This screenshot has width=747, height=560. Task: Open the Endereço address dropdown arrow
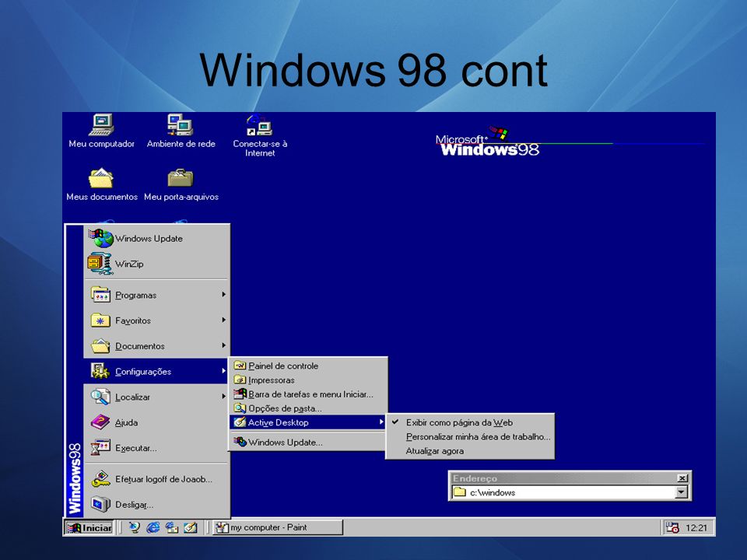coord(682,492)
